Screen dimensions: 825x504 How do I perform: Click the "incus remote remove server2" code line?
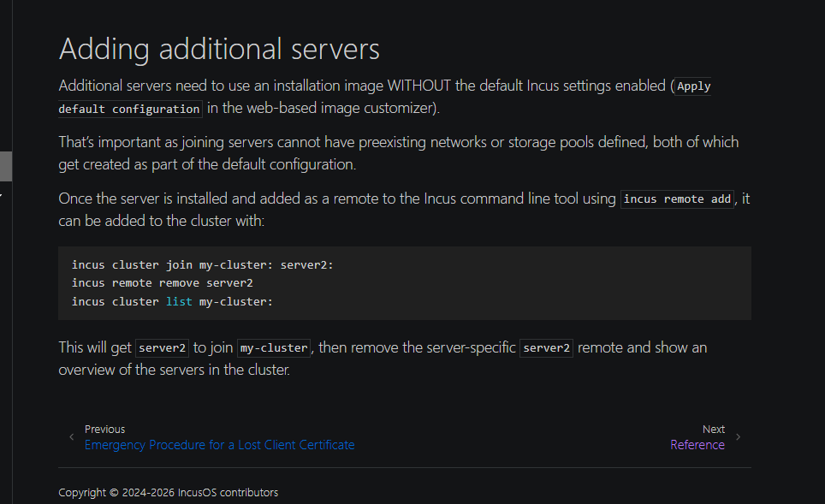pos(162,283)
